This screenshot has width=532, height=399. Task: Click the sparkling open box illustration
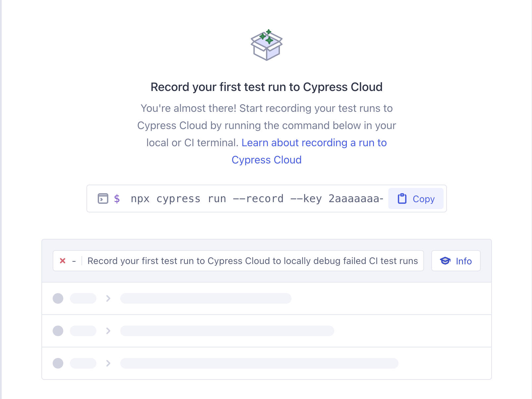267,45
